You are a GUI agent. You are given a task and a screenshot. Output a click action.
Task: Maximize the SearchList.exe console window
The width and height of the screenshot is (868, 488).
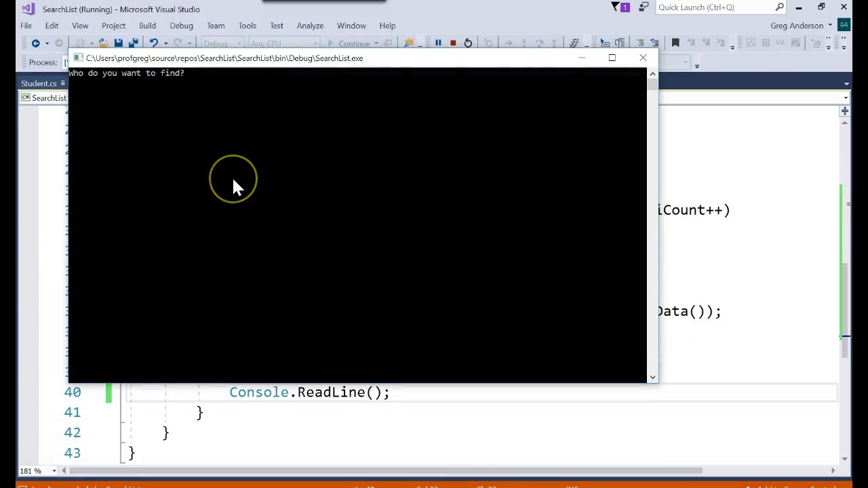(x=612, y=58)
